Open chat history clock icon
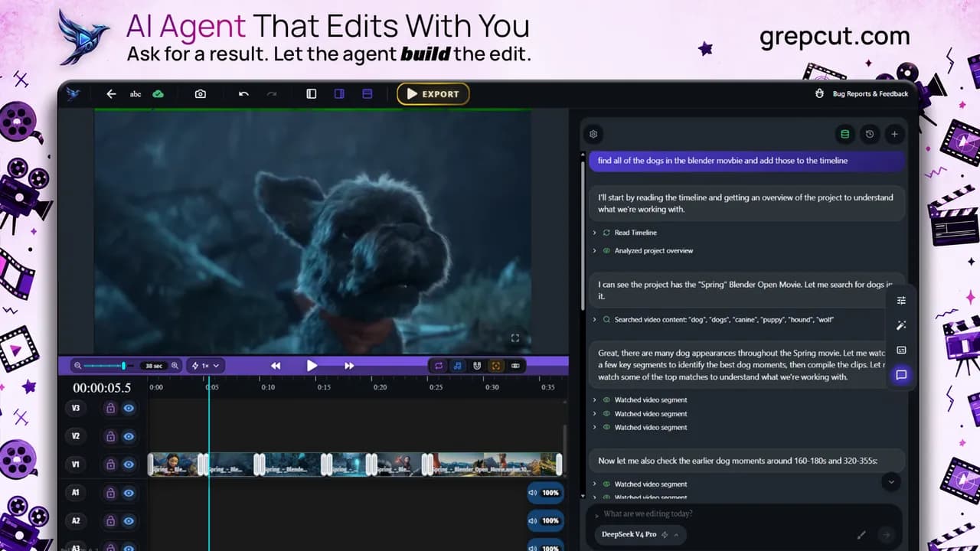The width and height of the screenshot is (980, 551). [870, 134]
